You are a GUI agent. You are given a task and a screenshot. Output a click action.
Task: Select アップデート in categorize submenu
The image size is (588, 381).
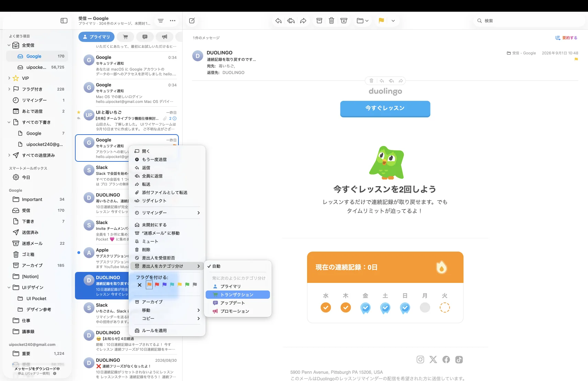238,303
